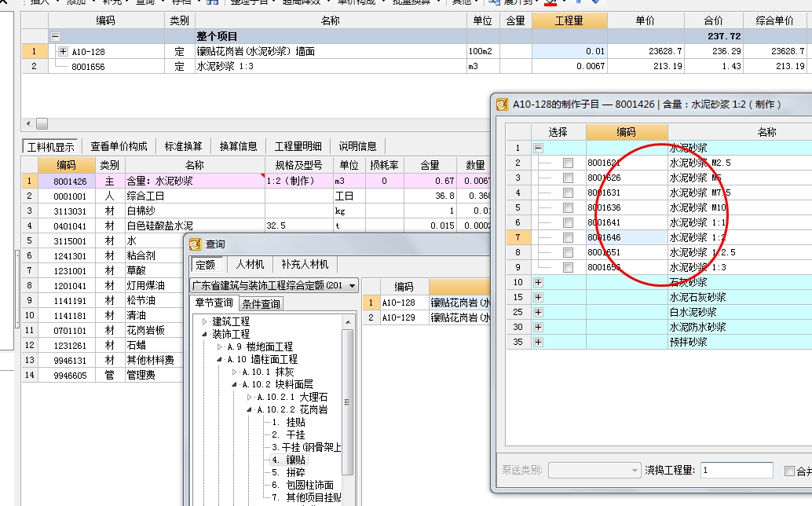This screenshot has width=812, height=506.
Task: Click the main table scrollbar left arrow
Action: coord(28,124)
